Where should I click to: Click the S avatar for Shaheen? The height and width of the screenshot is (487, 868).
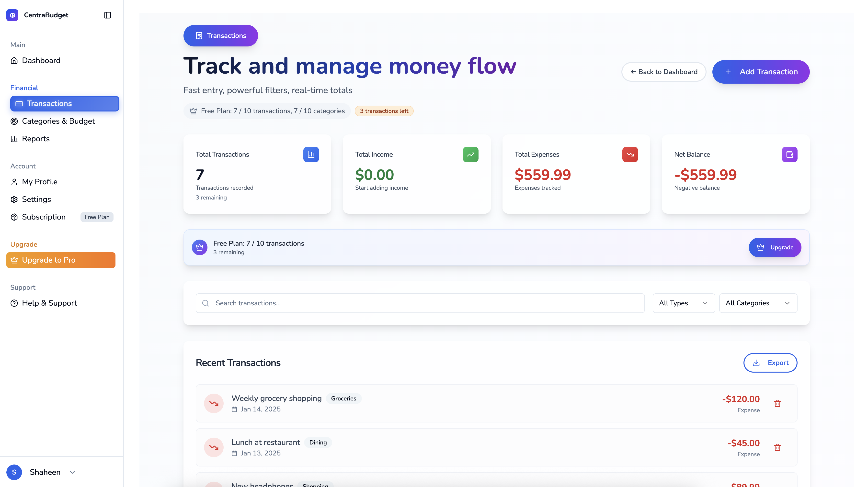coord(14,472)
